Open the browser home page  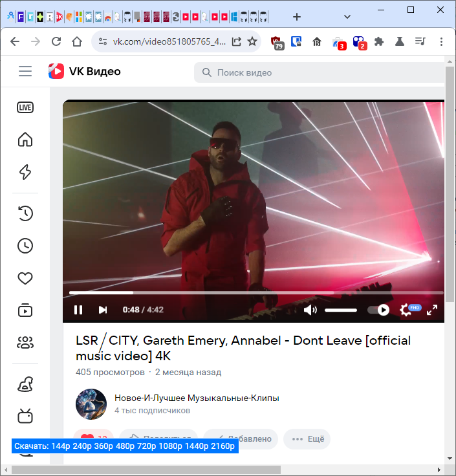click(77, 41)
